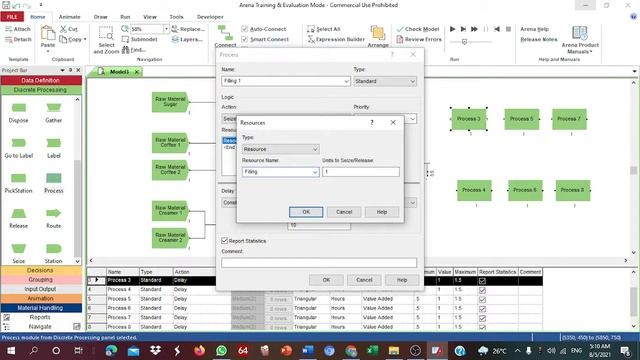Open the FILE menu
The image size is (640, 360).
(12, 17)
